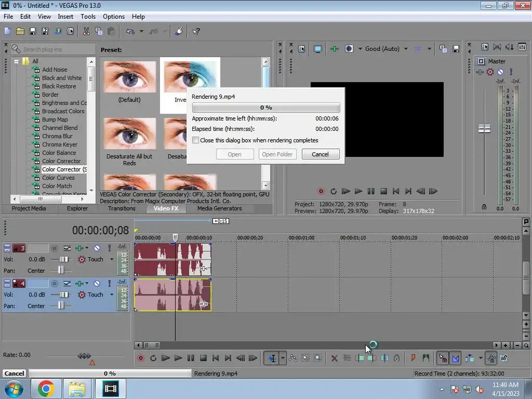Screen dimensions: 532x399
Task: Switch to the Media Generators tab
Action: point(220,208)
